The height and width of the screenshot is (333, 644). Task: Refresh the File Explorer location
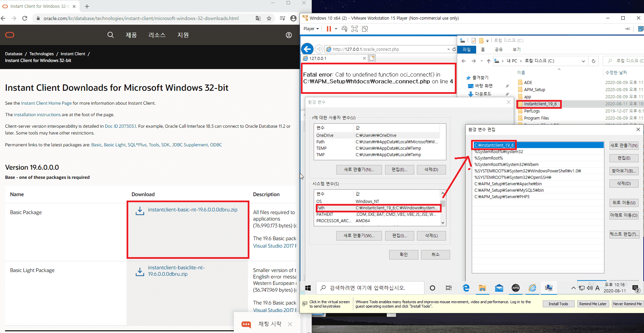[594, 61]
